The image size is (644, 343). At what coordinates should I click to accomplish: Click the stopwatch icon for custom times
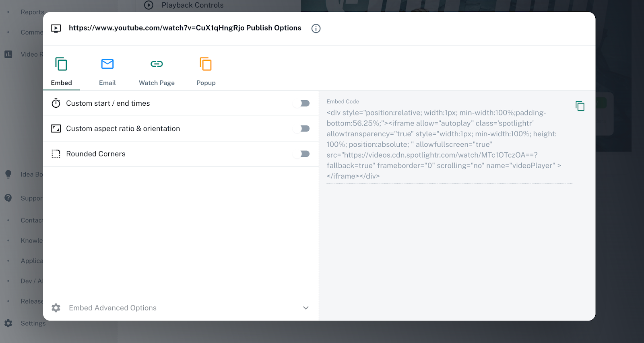coord(56,103)
